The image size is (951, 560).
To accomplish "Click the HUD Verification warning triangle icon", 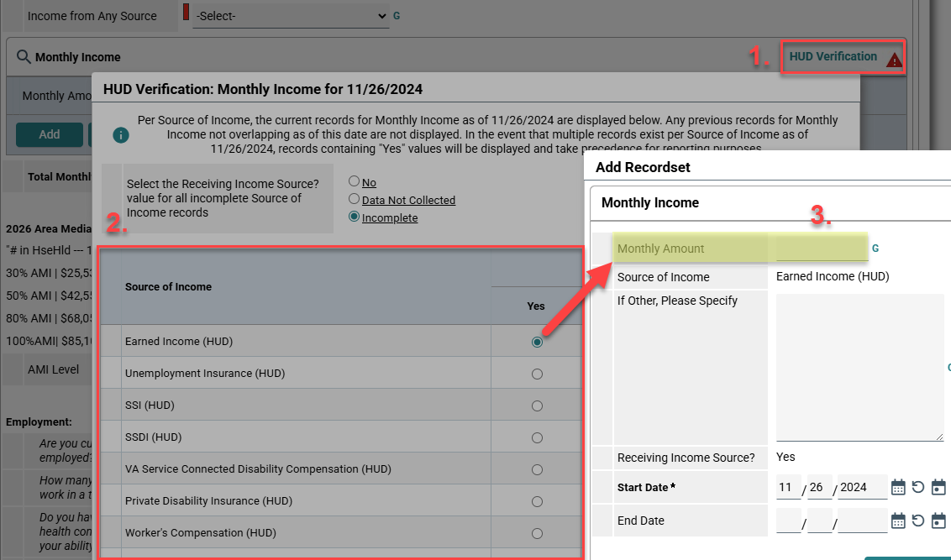I will [893, 60].
